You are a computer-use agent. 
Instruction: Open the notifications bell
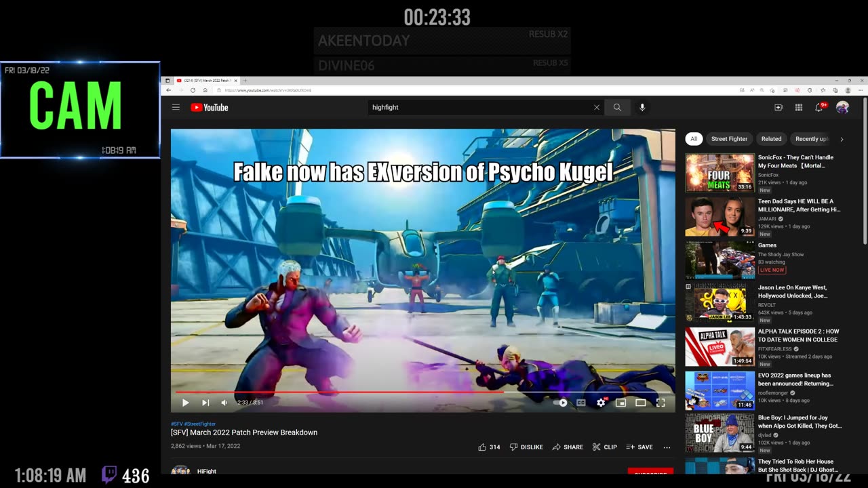pyautogui.click(x=818, y=107)
